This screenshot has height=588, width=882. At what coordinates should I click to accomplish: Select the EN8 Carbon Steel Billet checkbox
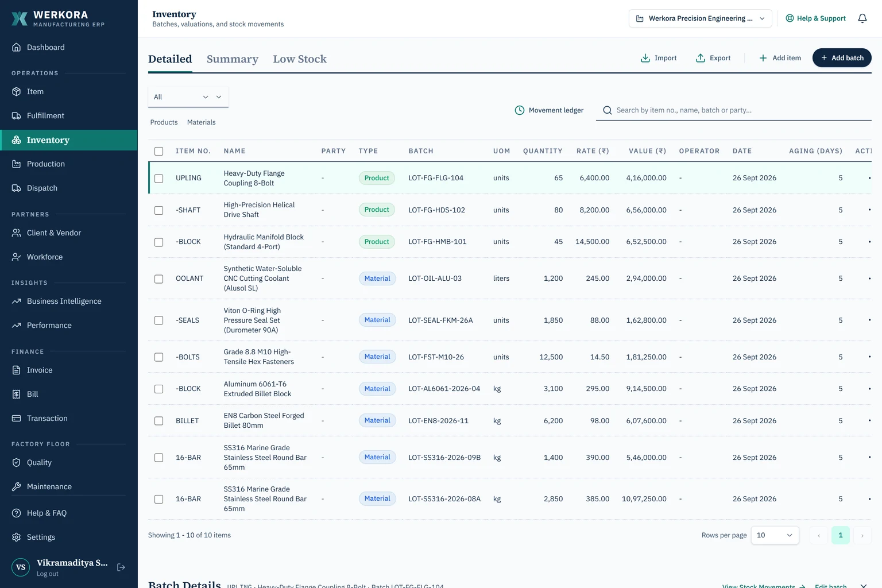point(159,421)
